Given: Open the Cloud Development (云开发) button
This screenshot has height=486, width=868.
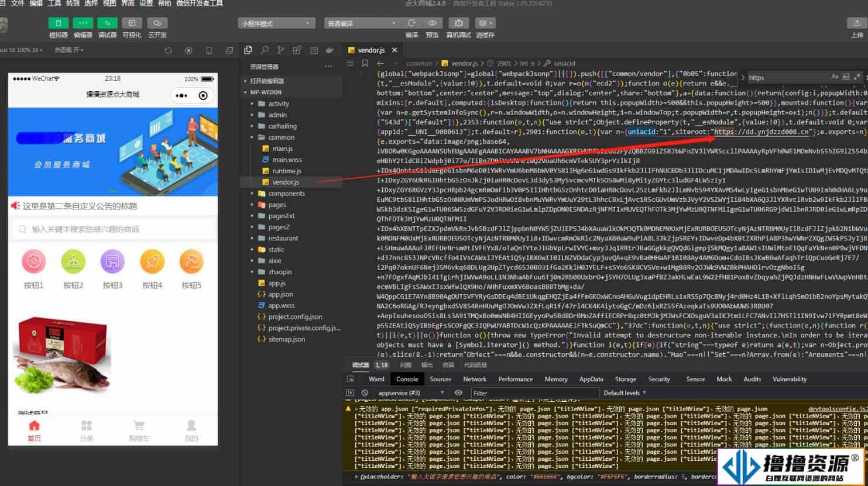Looking at the screenshot, I should (x=157, y=23).
